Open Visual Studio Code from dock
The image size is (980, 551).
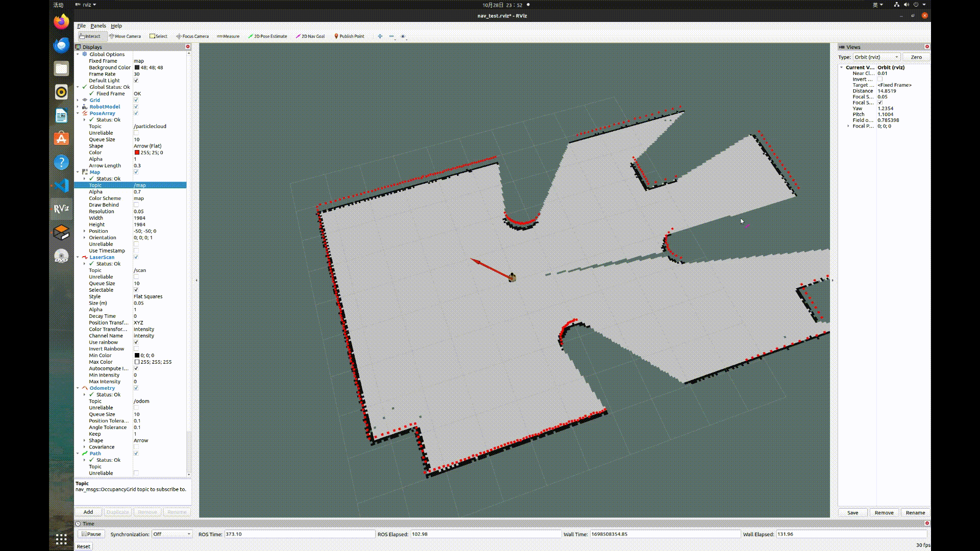click(x=61, y=185)
